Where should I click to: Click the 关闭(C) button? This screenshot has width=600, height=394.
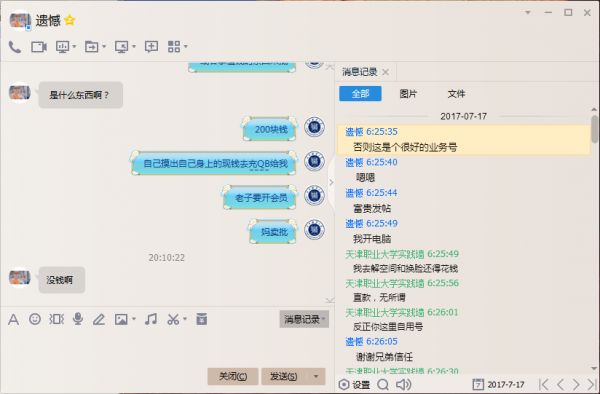[x=233, y=376]
